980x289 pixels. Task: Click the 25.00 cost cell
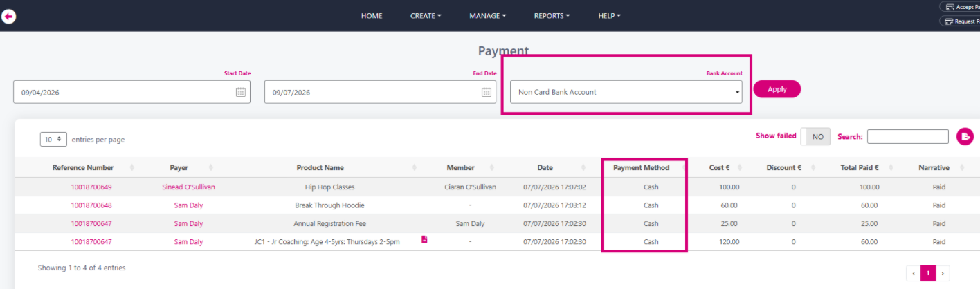731,223
